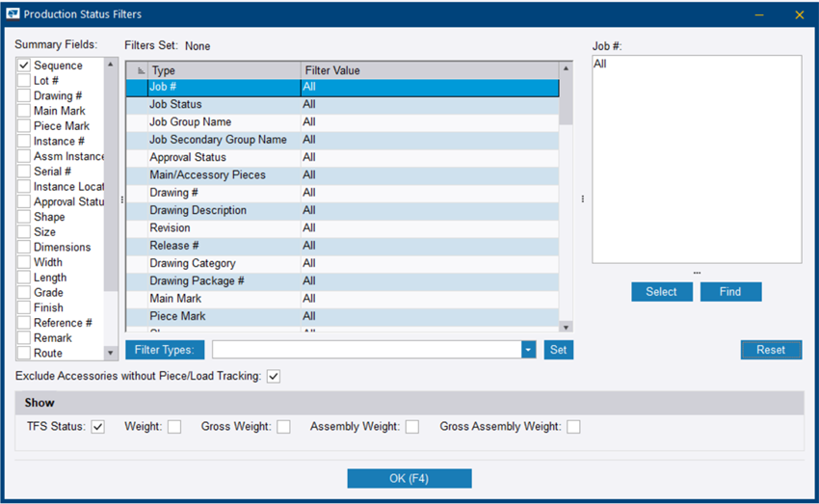Viewport: 819px width, 504px height.
Task: Select the Job Status filter row
Action: click(x=342, y=104)
